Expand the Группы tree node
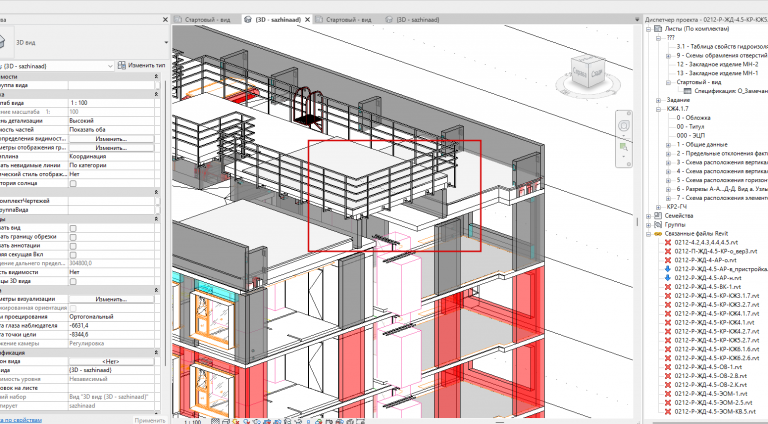 coord(648,225)
